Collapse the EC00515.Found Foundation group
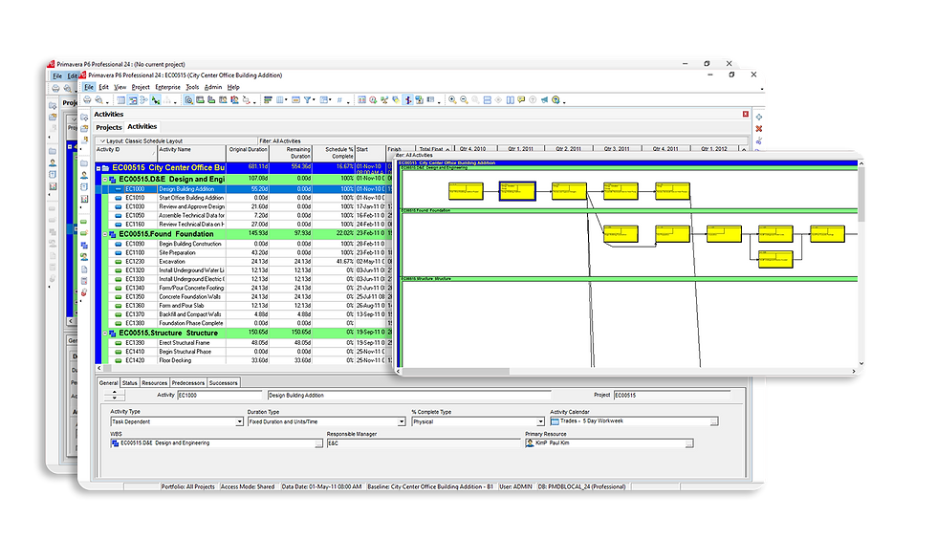Viewport: 937px width, 560px height. pos(105,234)
